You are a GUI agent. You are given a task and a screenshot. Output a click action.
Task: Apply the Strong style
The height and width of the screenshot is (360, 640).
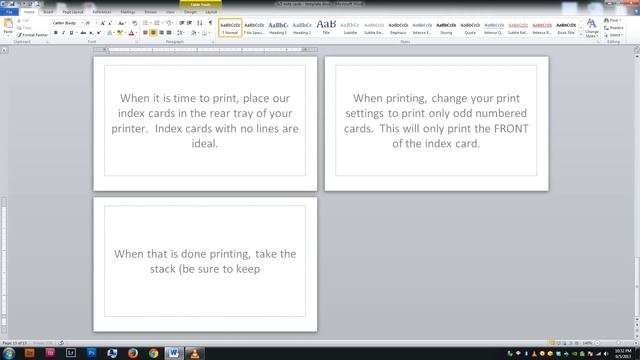click(446, 27)
